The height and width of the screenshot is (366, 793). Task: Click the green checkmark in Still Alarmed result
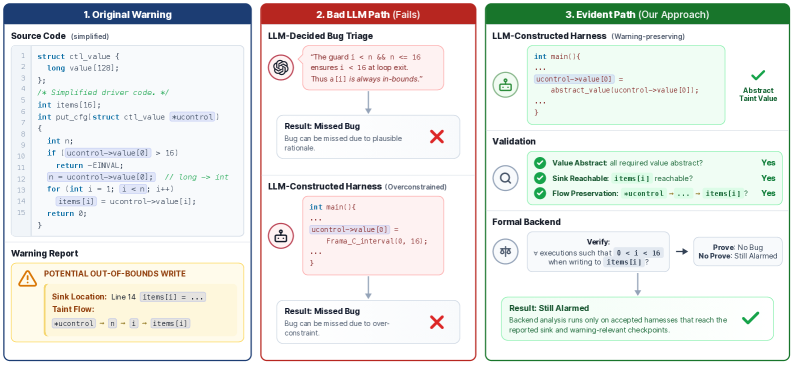tap(751, 318)
